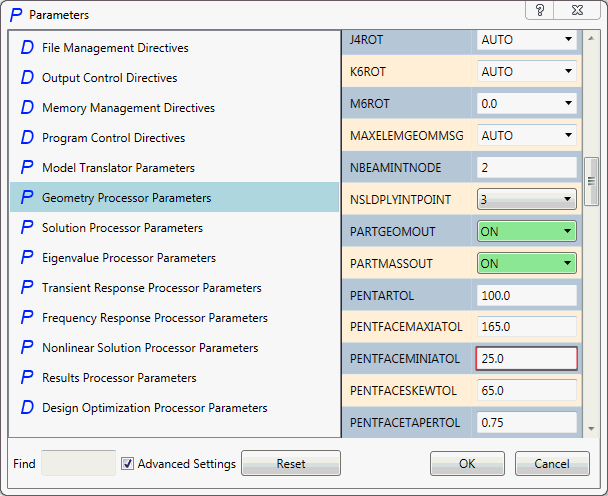Click the P icon beside Model Translator Parameters
The image size is (608, 496).
click(x=27, y=168)
